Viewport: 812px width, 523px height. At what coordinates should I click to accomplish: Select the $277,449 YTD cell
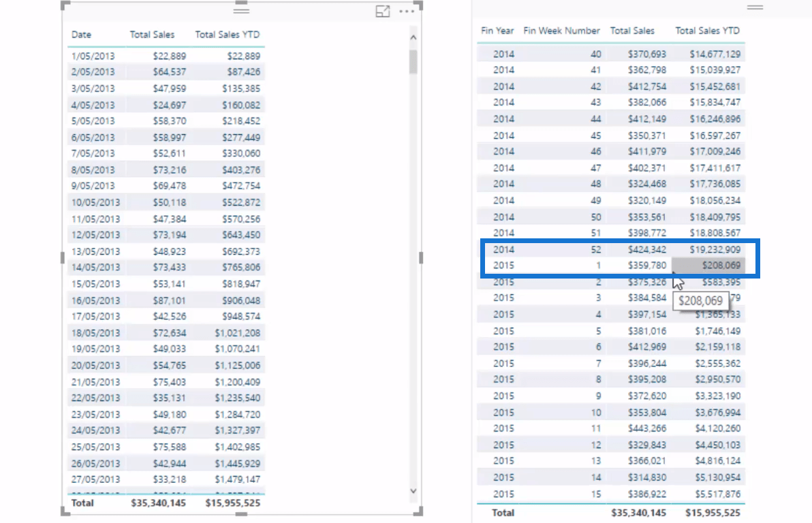241,138
